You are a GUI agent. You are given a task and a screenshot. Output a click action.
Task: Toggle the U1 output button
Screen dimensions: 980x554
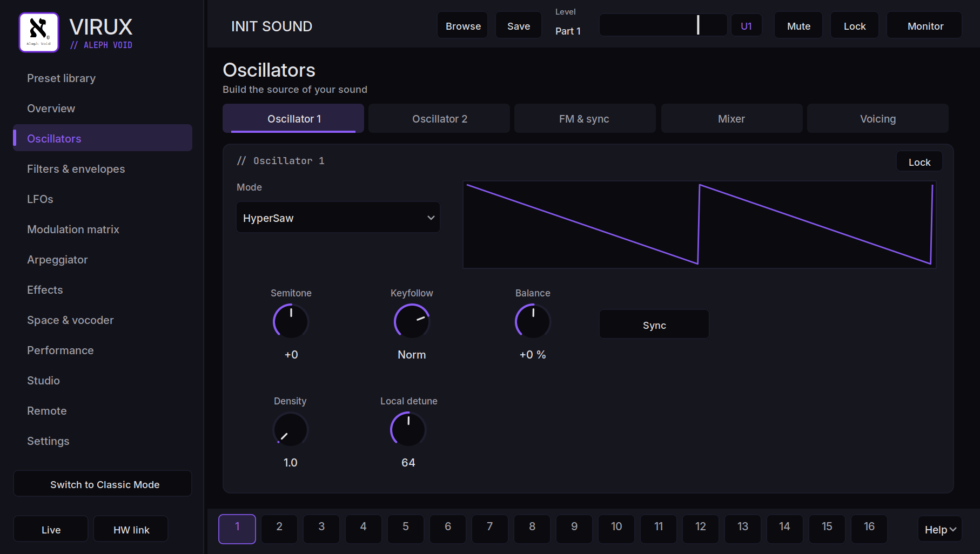(746, 25)
